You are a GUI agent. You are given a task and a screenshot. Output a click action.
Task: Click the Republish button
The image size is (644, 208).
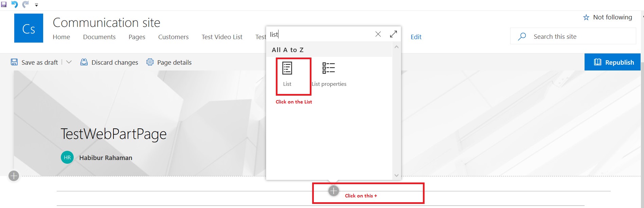pos(612,62)
